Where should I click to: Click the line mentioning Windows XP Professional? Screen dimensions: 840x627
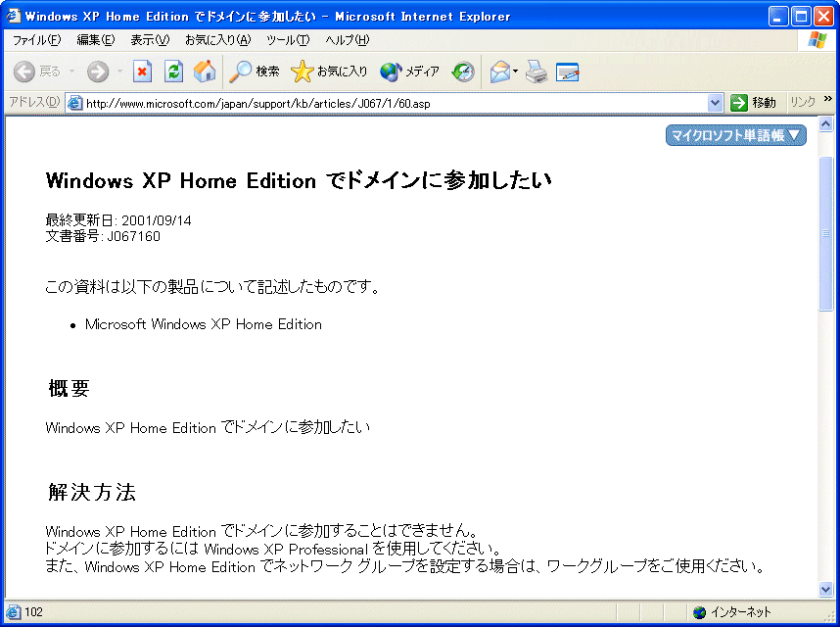(273, 549)
